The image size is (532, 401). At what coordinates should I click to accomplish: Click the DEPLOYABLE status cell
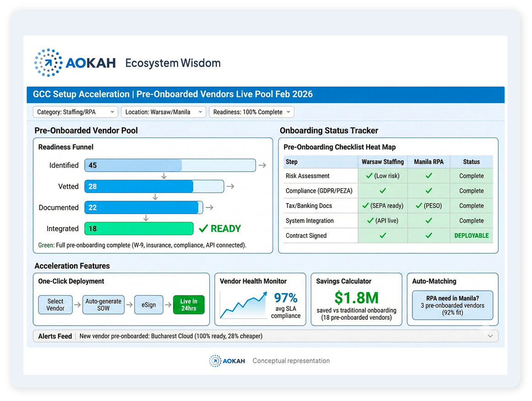(x=472, y=236)
